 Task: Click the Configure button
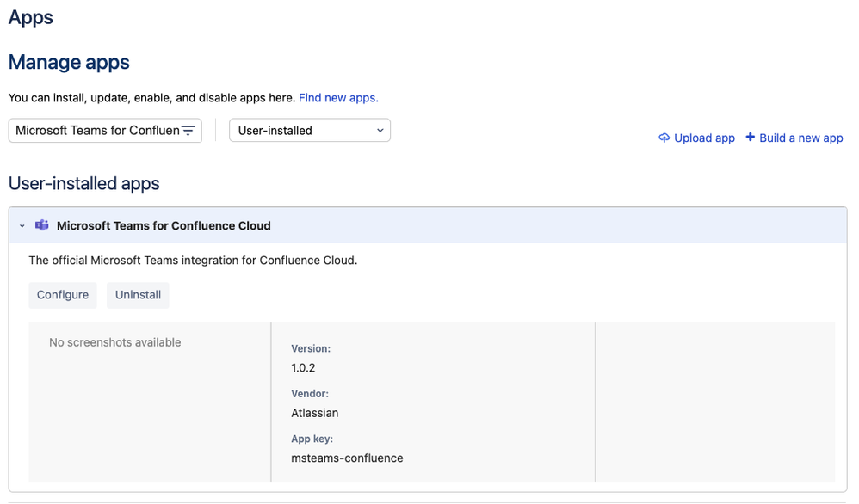pos(62,295)
